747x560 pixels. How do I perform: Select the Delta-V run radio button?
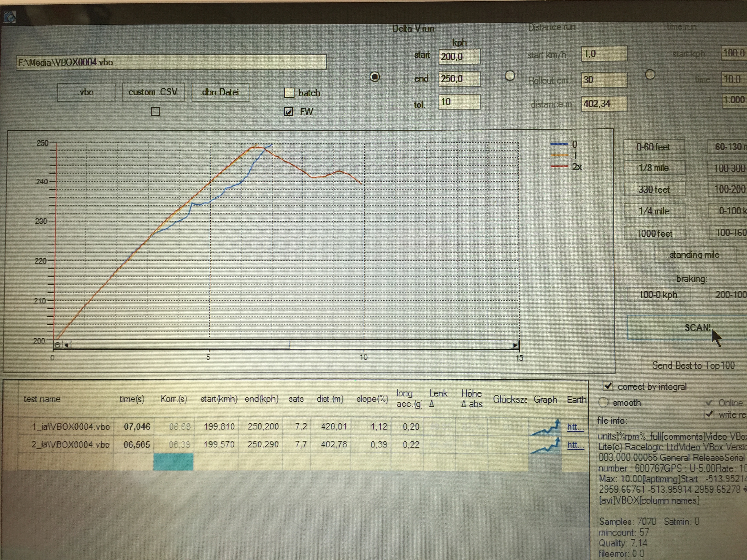(374, 77)
